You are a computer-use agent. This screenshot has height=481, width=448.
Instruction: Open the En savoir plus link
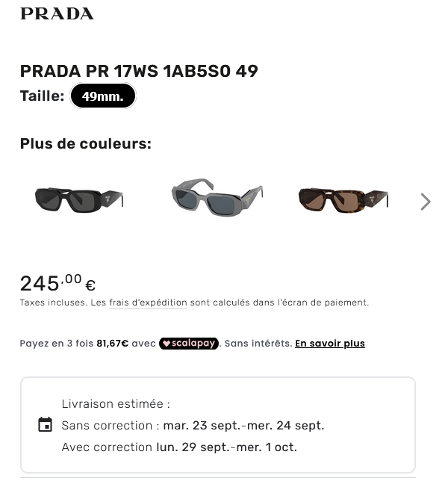[x=330, y=344]
